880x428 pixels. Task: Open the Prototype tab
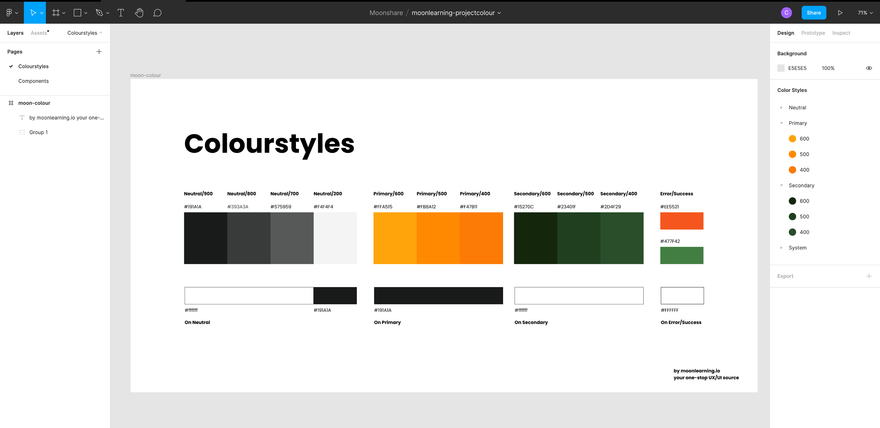pos(813,33)
